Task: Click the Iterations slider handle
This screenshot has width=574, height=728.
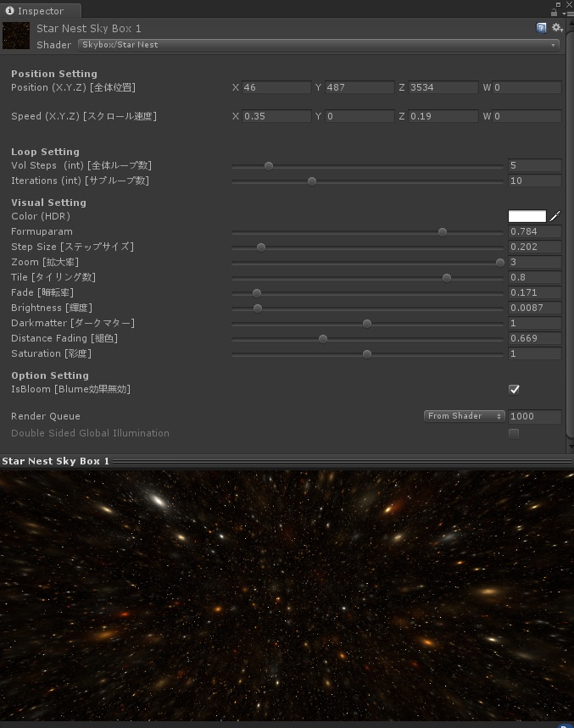Action: point(312,181)
